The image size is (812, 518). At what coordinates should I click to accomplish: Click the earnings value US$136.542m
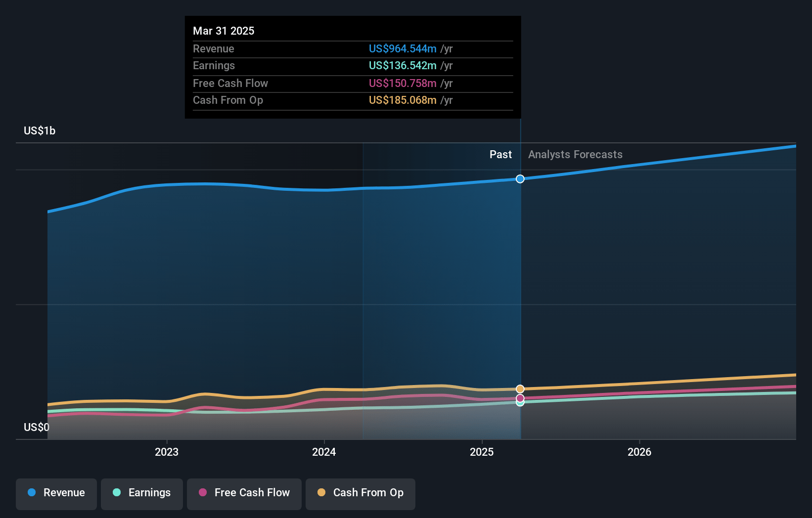click(403, 65)
